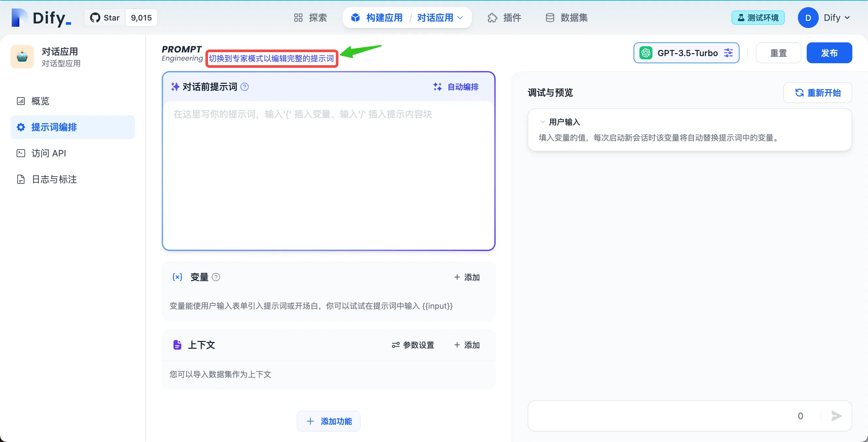Click the 发布 publish button

click(x=829, y=53)
